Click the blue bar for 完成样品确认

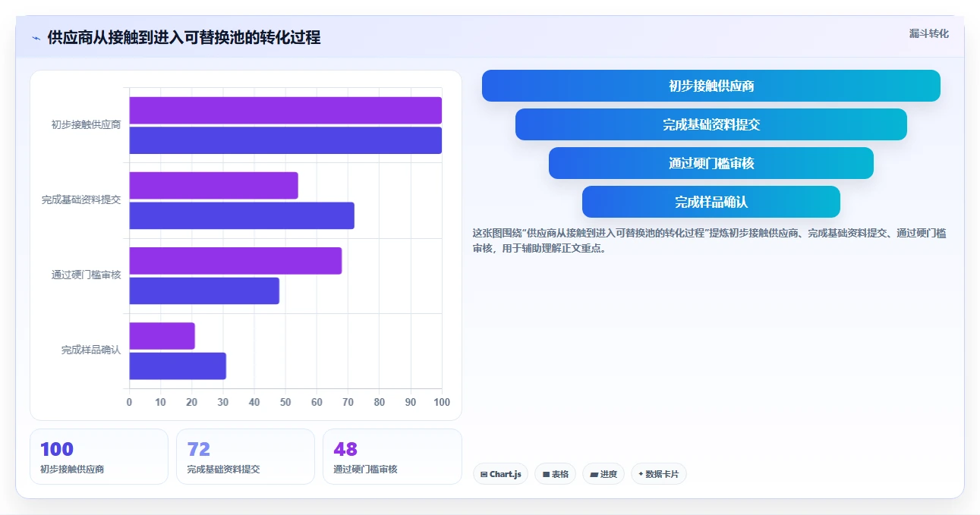tap(178, 366)
